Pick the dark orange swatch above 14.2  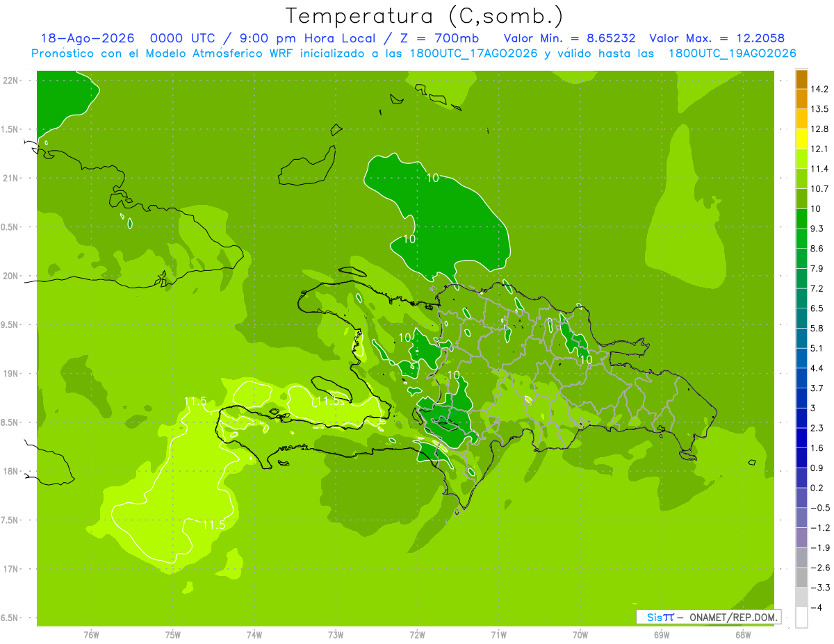(801, 79)
